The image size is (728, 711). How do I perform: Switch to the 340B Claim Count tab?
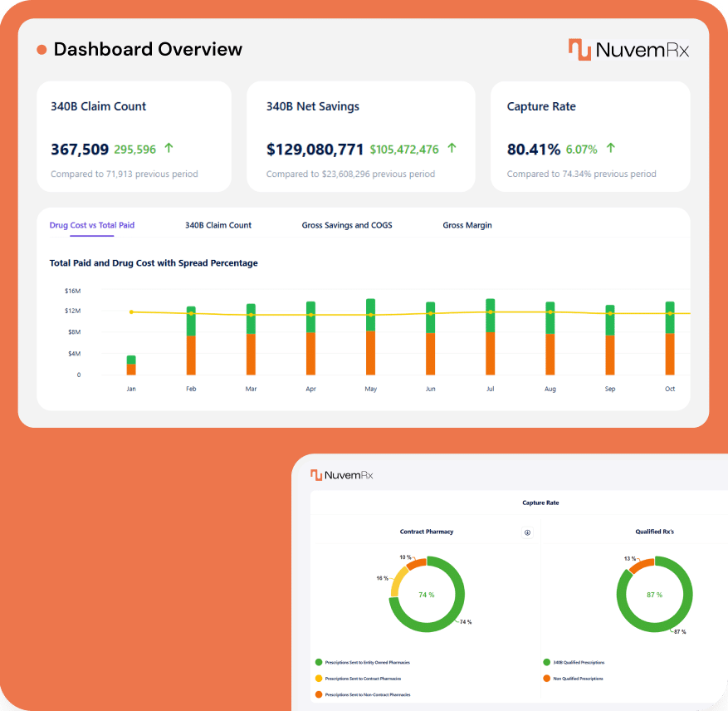click(x=217, y=225)
